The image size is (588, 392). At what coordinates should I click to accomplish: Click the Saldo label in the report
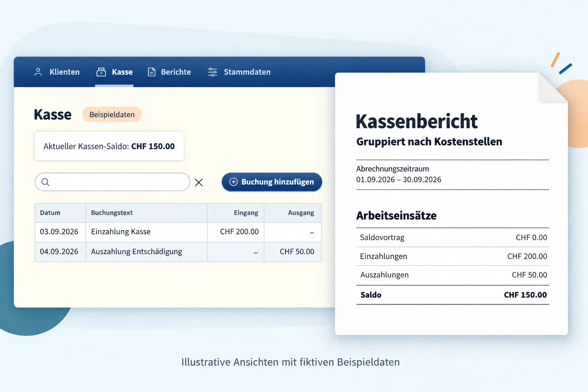(371, 295)
